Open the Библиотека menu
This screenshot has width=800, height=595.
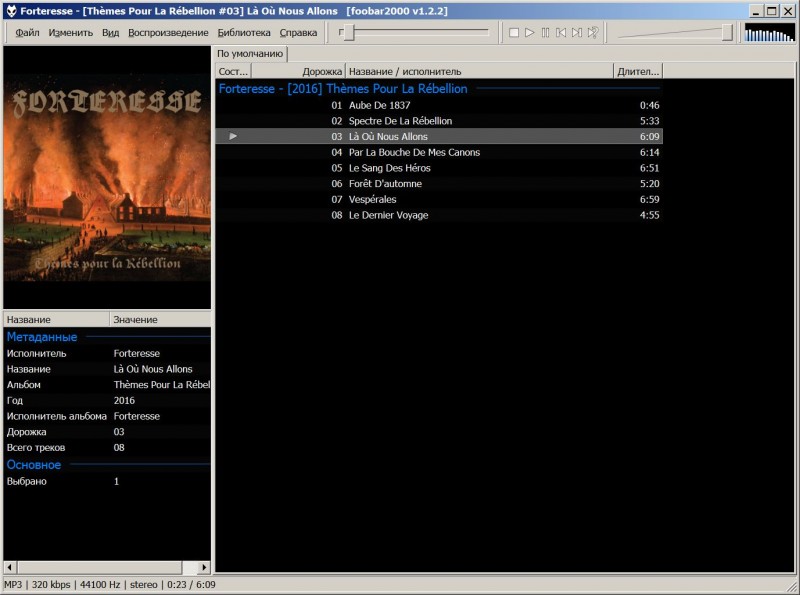coord(244,33)
